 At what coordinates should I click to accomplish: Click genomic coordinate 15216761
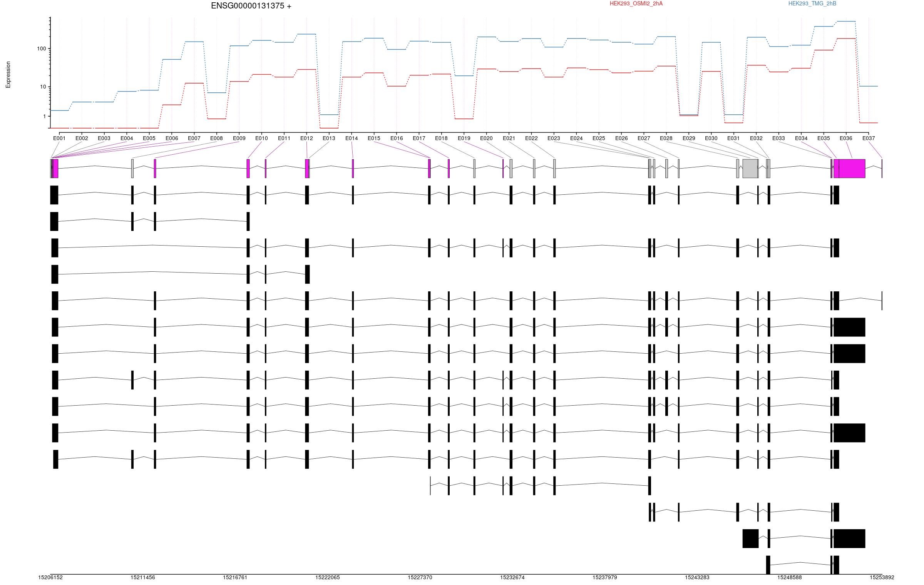[x=235, y=577]
